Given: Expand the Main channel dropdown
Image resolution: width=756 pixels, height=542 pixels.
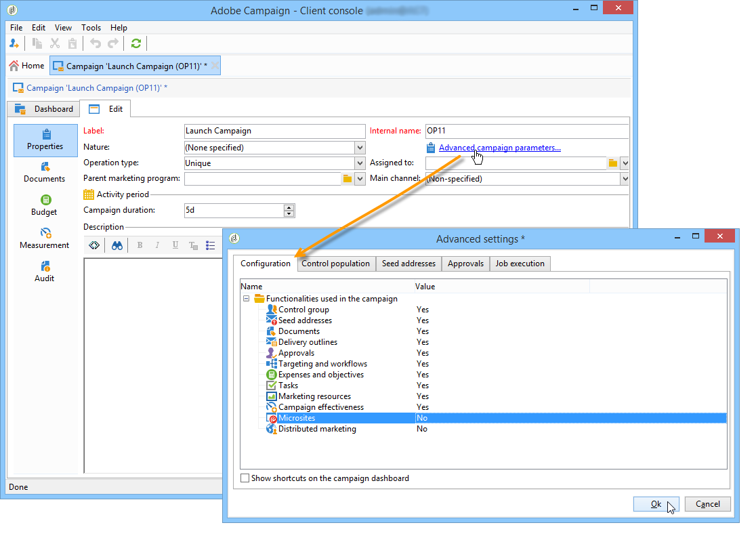Looking at the screenshot, I should click(x=625, y=179).
